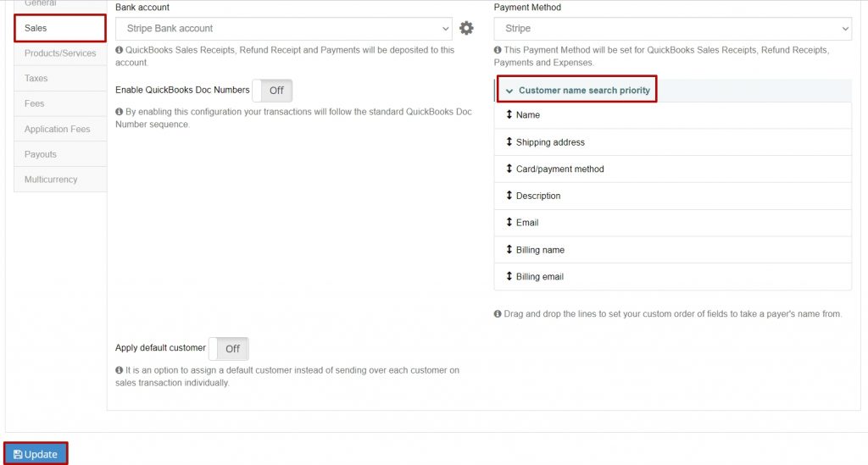Open the Bank account dropdown

(283, 29)
